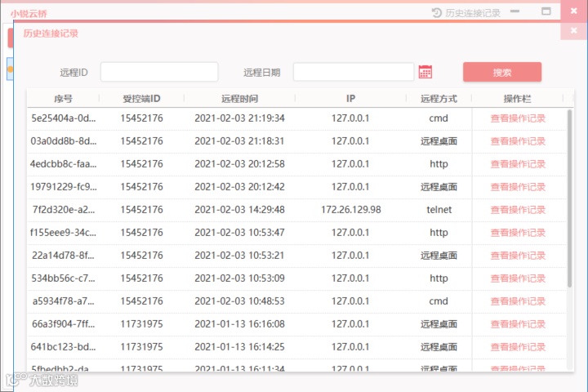Sort by IP column header

pos(350,99)
